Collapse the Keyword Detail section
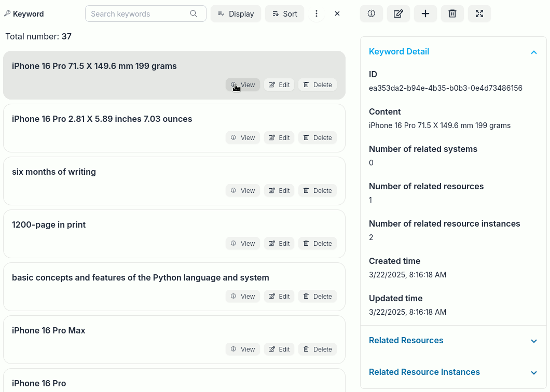The width and height of the screenshot is (550, 392). [453, 52]
